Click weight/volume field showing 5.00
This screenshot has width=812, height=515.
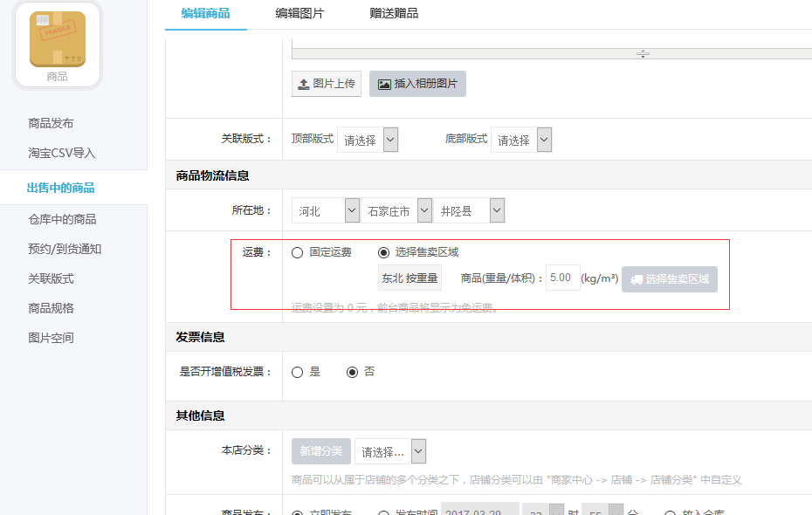pyautogui.click(x=562, y=278)
